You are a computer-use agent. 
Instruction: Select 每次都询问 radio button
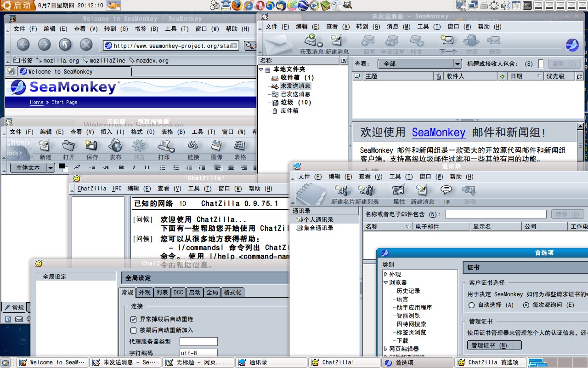(526, 305)
